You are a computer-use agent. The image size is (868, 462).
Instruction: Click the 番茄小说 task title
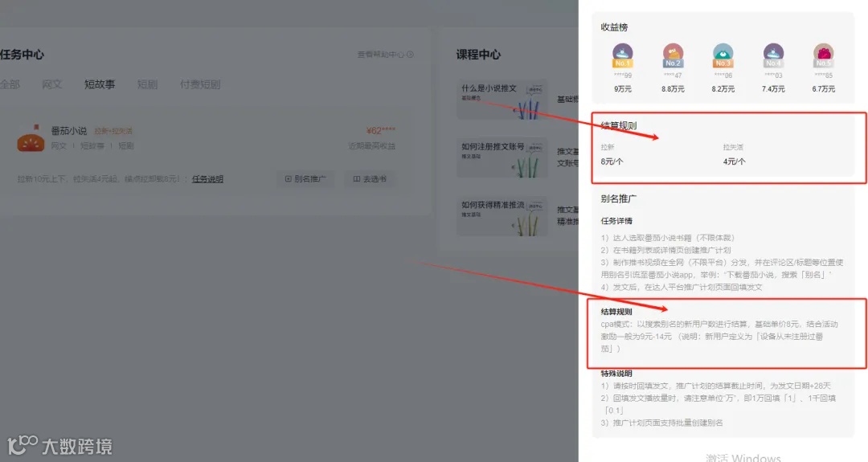click(68, 131)
